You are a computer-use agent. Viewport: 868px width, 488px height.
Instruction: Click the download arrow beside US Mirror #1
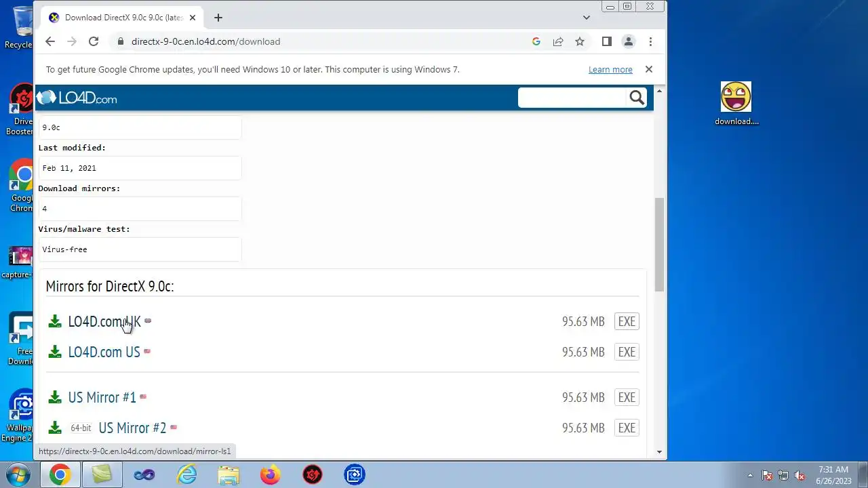pyautogui.click(x=55, y=397)
